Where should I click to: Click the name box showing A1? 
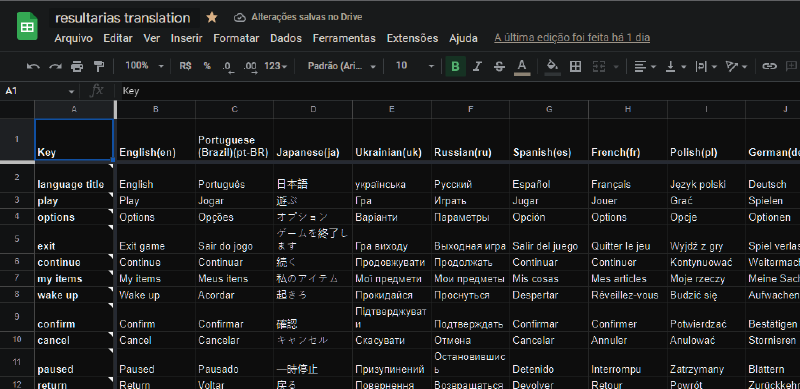click(x=34, y=91)
